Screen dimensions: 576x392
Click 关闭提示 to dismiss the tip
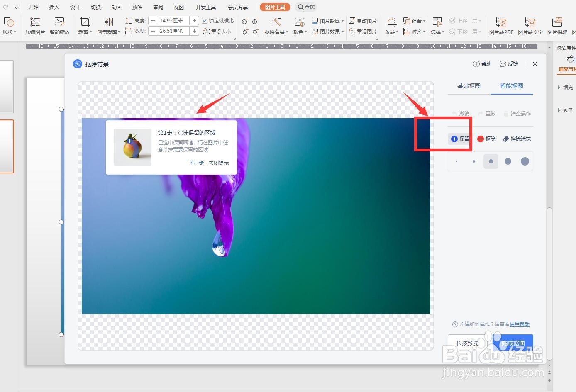pyautogui.click(x=219, y=163)
